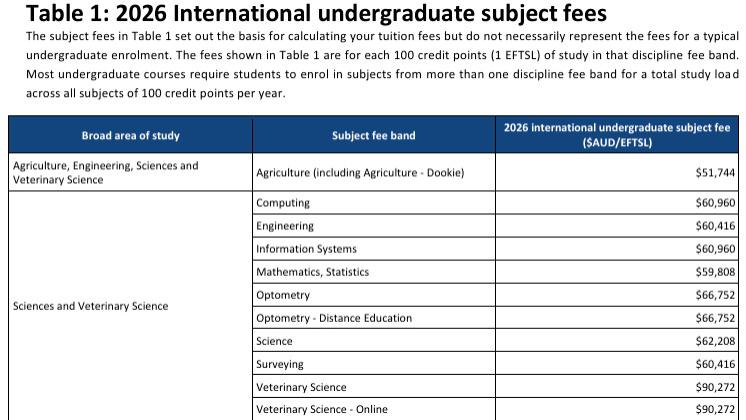Screen dimensions: 746x420
Task: Click the Optometry $66,752 fee value
Action: (715, 295)
